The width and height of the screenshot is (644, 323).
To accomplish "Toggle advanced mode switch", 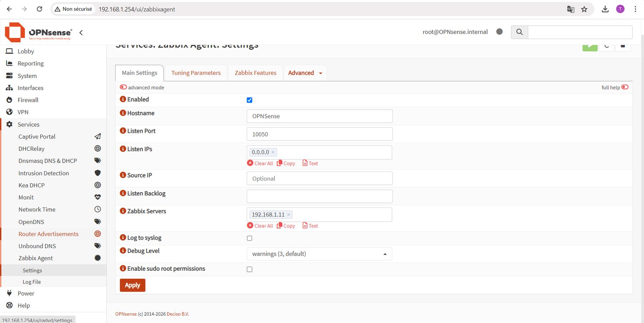I will pyautogui.click(x=123, y=87).
